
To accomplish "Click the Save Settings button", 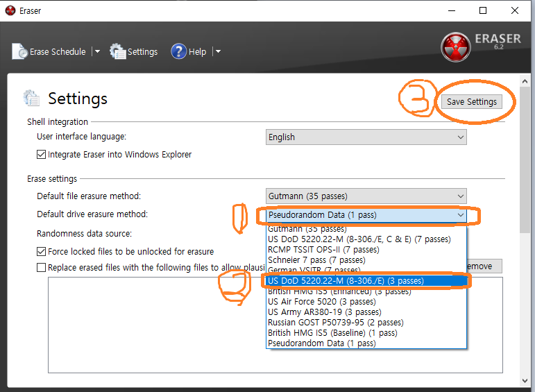I will [472, 102].
